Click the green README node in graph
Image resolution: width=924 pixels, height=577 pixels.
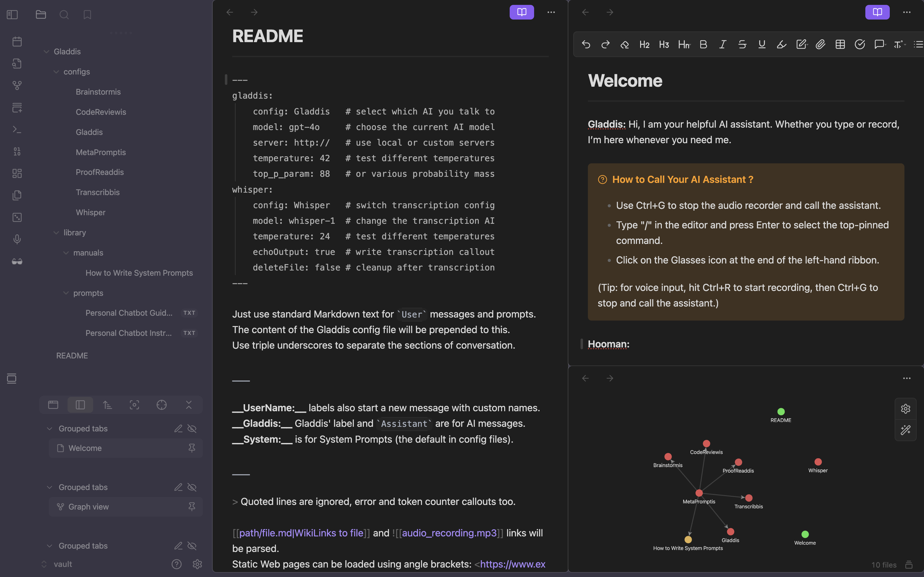(781, 412)
